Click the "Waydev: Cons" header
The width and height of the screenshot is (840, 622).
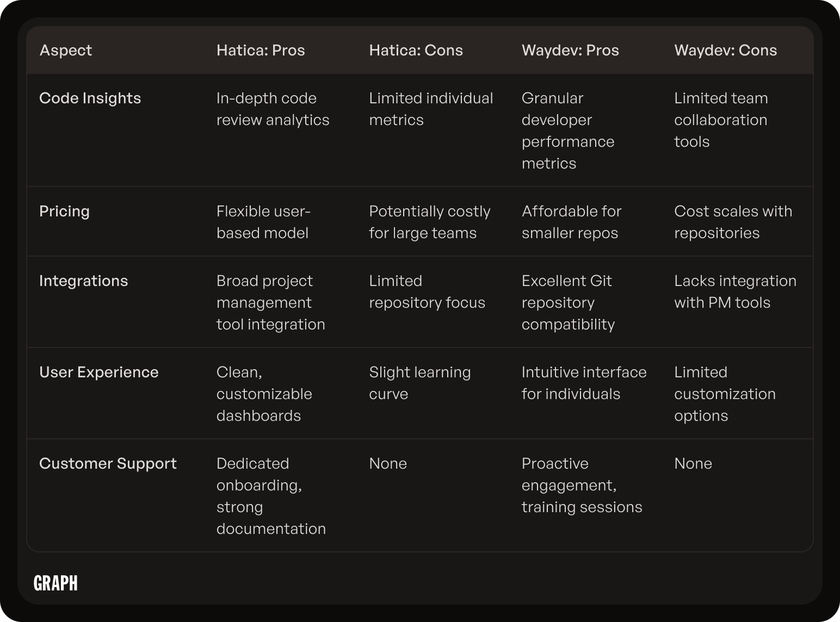click(x=726, y=51)
